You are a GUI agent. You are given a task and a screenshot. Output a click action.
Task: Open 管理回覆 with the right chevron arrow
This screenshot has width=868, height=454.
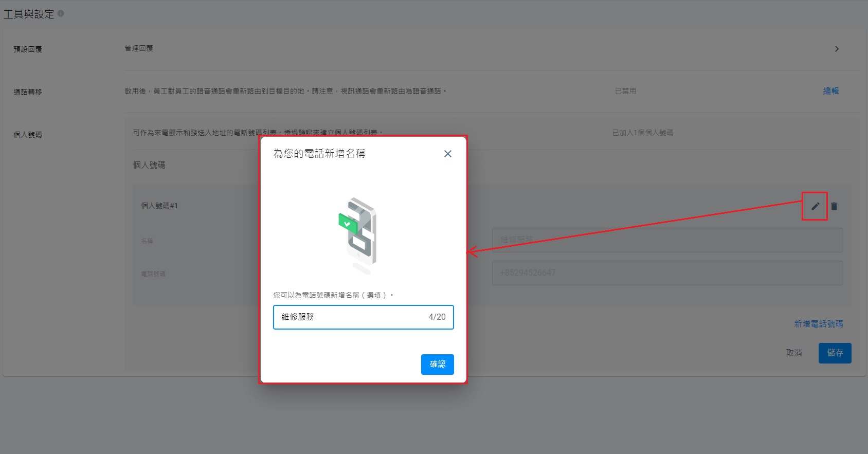pyautogui.click(x=837, y=49)
